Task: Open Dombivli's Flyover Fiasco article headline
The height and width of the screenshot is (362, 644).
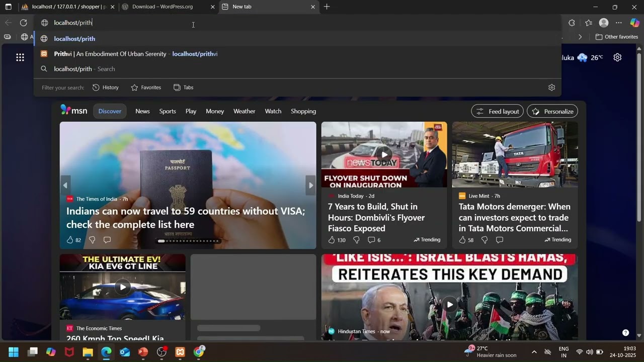Action: pos(377,218)
